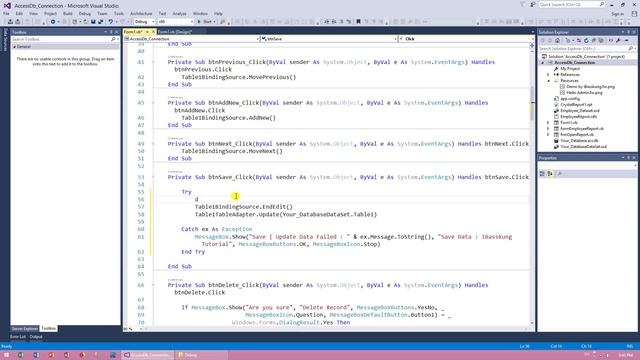Select Your_Database.accdb file
640x360 pixels.
(x=579, y=140)
